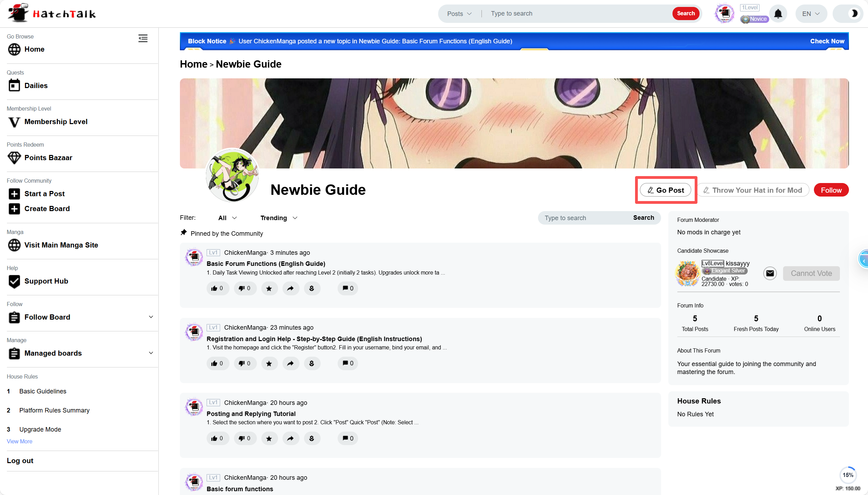Open Points Bazaar menu item
Image resolution: width=868 pixels, height=495 pixels.
coord(48,158)
